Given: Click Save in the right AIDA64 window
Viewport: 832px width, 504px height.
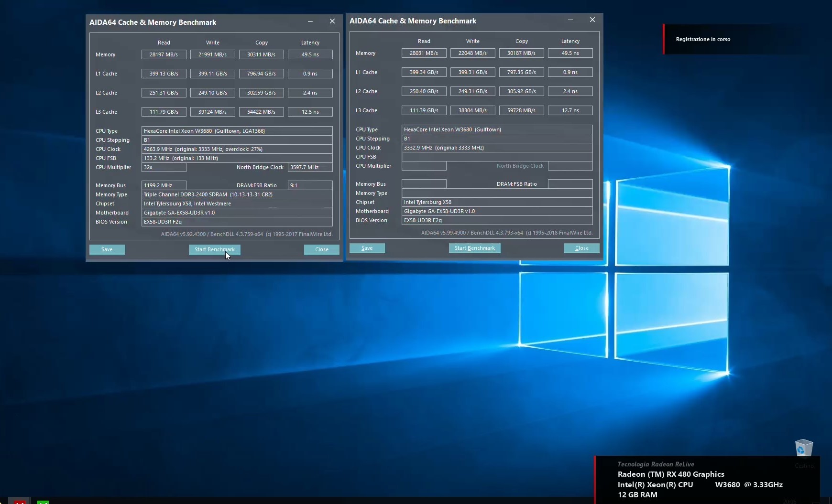Looking at the screenshot, I should 367,248.
